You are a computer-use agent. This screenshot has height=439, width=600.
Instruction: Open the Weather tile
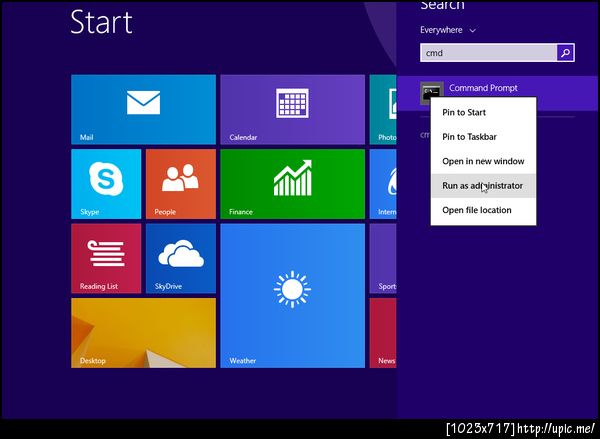point(293,296)
